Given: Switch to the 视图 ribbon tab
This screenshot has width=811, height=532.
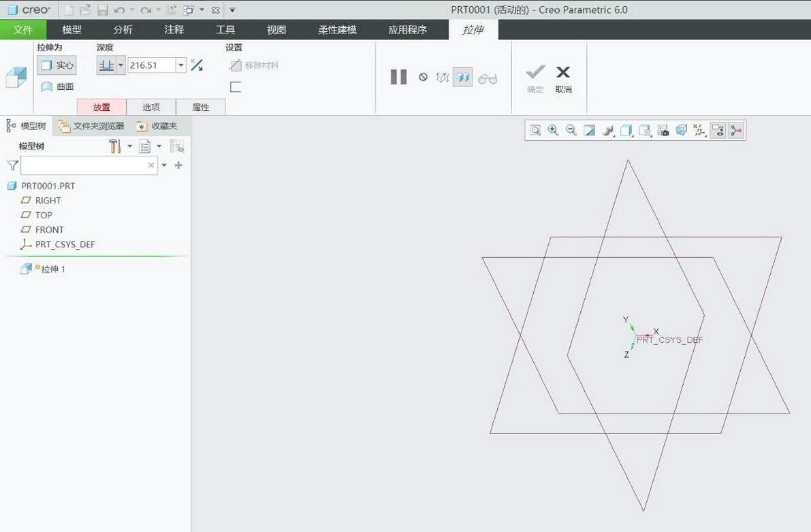Looking at the screenshot, I should tap(276, 30).
